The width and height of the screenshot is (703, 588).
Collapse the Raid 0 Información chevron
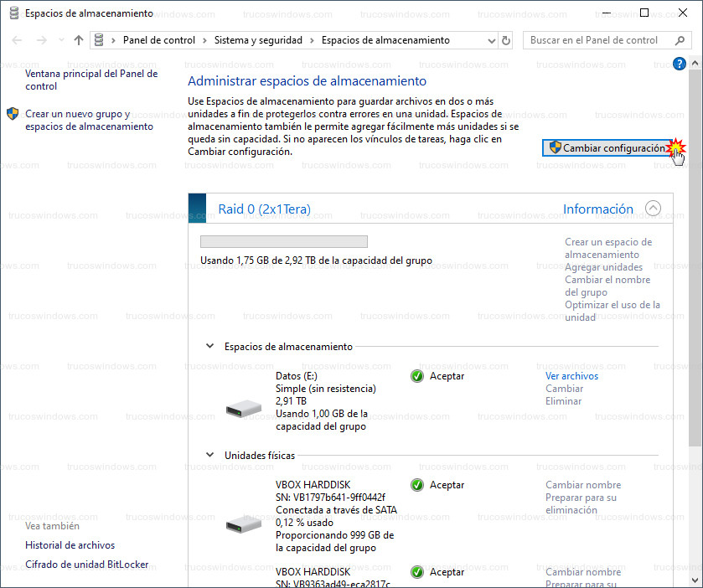point(653,209)
